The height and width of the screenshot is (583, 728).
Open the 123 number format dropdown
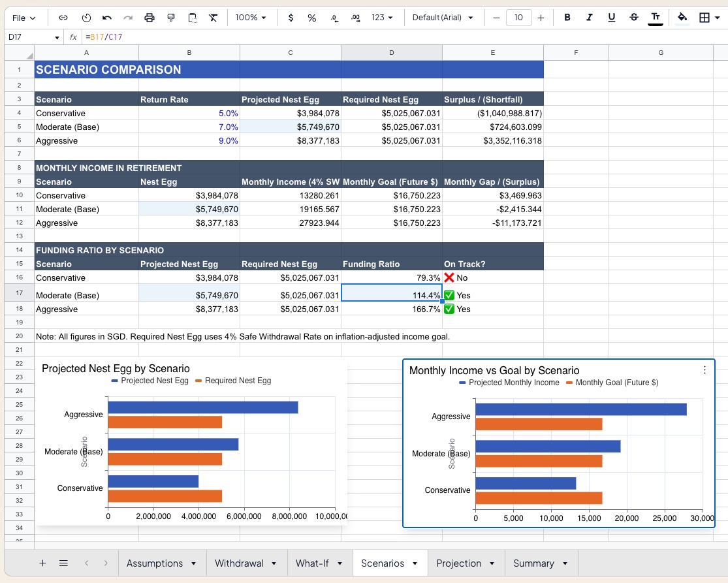click(382, 18)
